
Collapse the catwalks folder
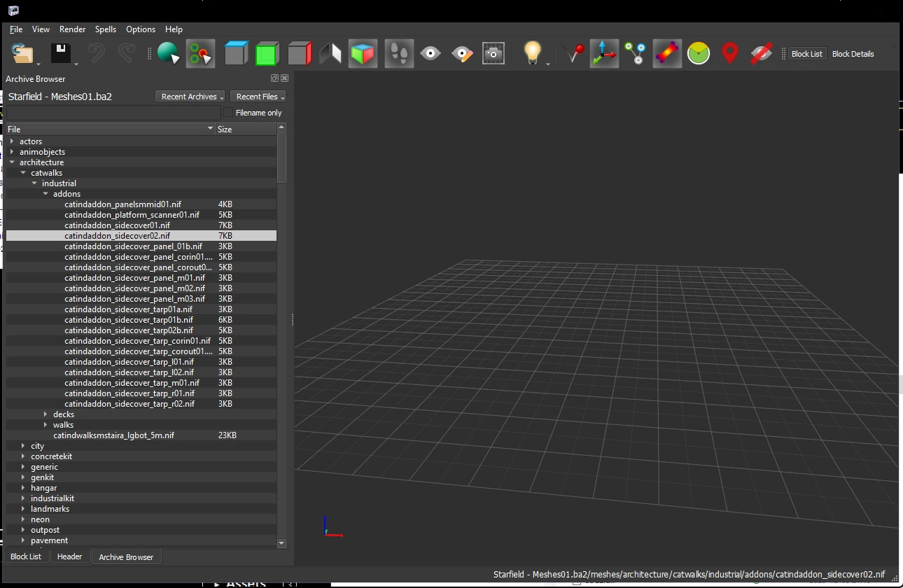click(23, 173)
